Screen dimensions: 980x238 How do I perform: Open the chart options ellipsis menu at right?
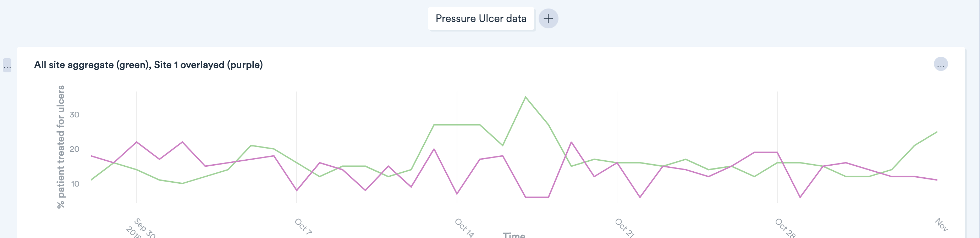940,64
